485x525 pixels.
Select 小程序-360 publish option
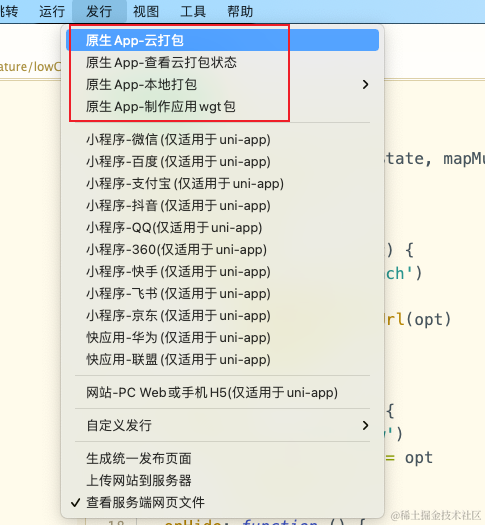[223, 249]
